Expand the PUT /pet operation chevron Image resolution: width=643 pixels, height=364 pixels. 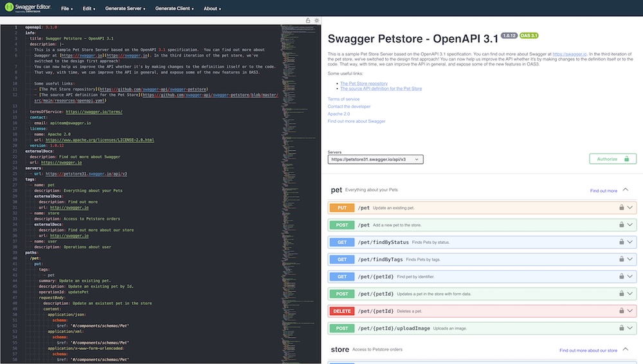point(631,208)
